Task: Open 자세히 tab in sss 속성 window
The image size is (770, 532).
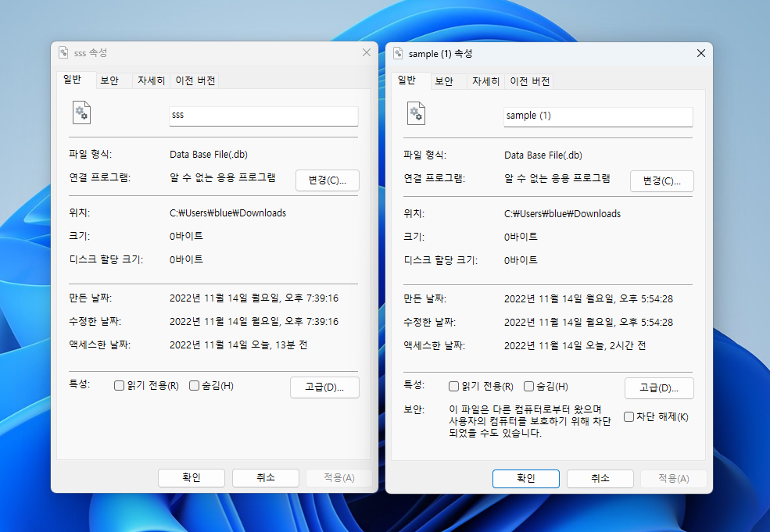Action: 151,80
